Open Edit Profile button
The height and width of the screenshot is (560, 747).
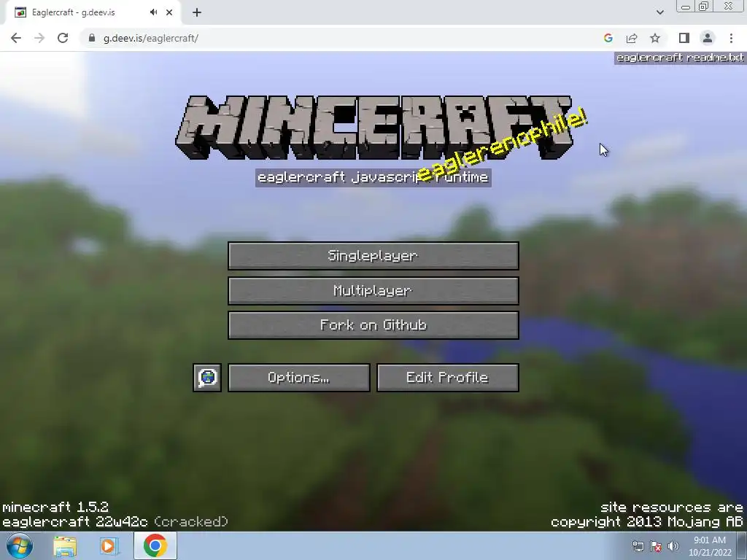(448, 378)
